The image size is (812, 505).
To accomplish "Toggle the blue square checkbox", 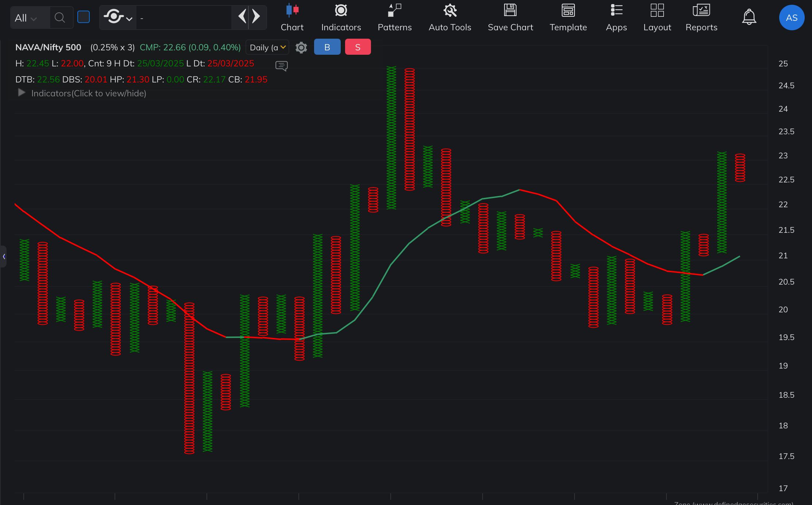I will (84, 17).
